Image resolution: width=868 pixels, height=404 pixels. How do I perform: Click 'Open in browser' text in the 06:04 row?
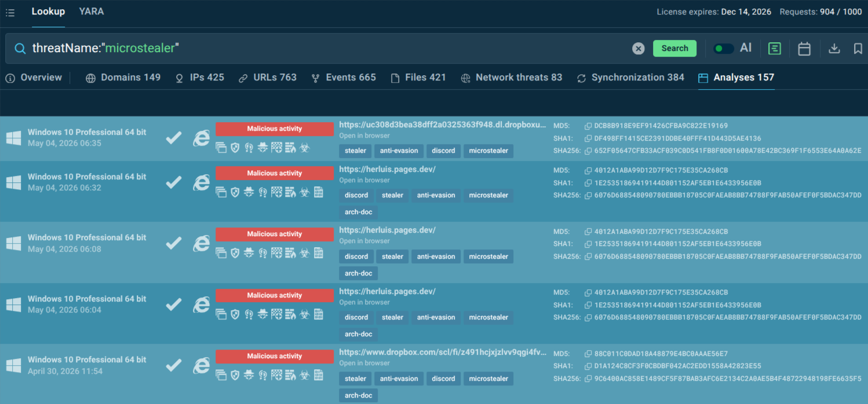point(364,302)
